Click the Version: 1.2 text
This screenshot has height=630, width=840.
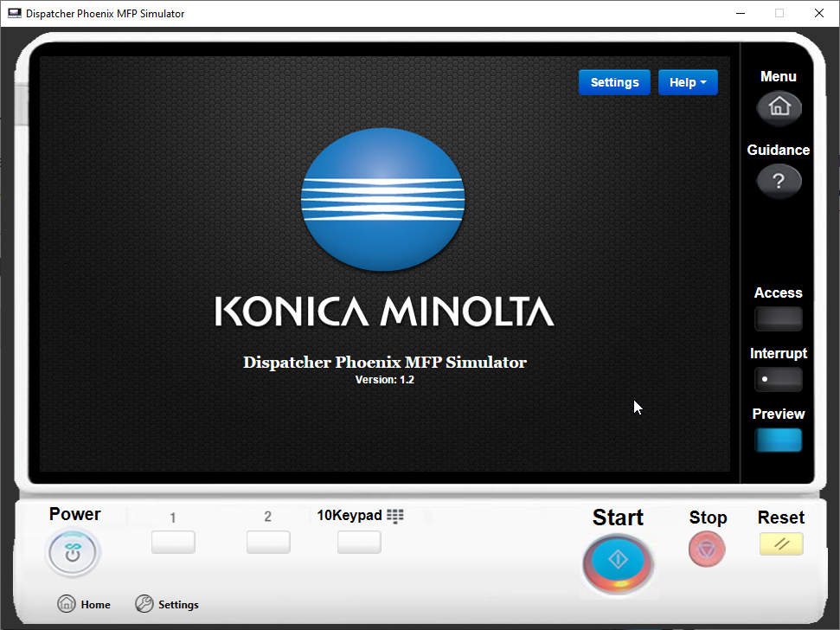385,380
